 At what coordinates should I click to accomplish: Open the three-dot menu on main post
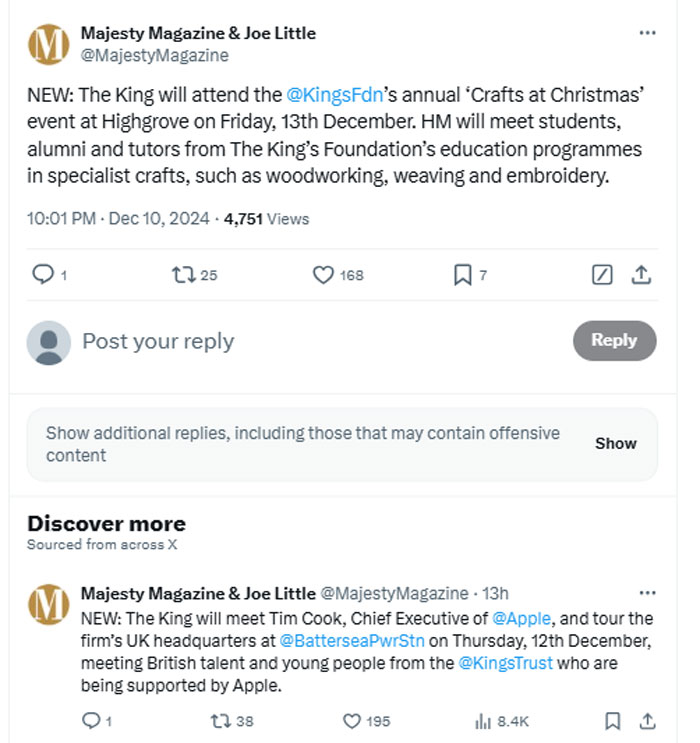pos(647,33)
